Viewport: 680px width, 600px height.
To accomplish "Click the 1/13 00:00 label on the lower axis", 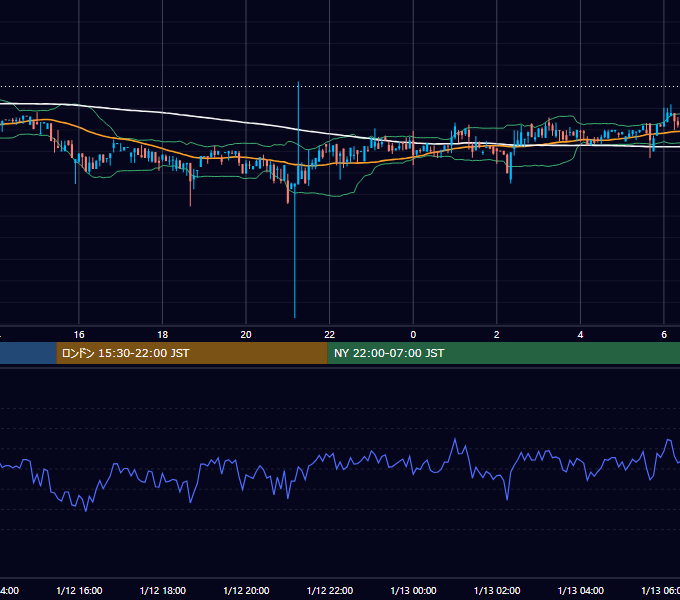I will coord(413,590).
